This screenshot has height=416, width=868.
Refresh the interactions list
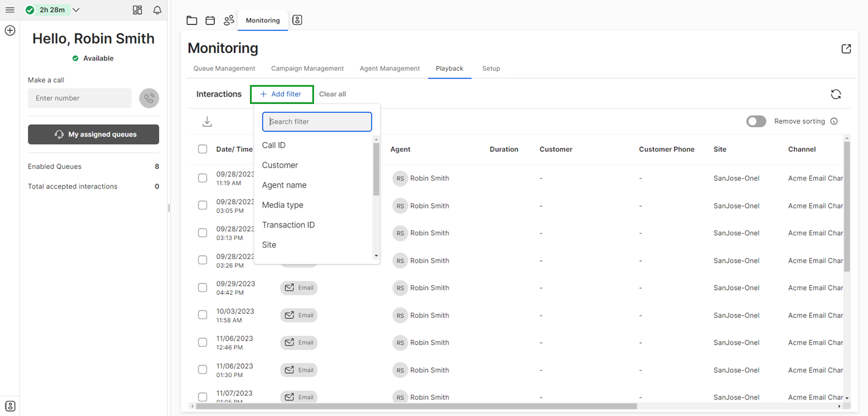(836, 94)
